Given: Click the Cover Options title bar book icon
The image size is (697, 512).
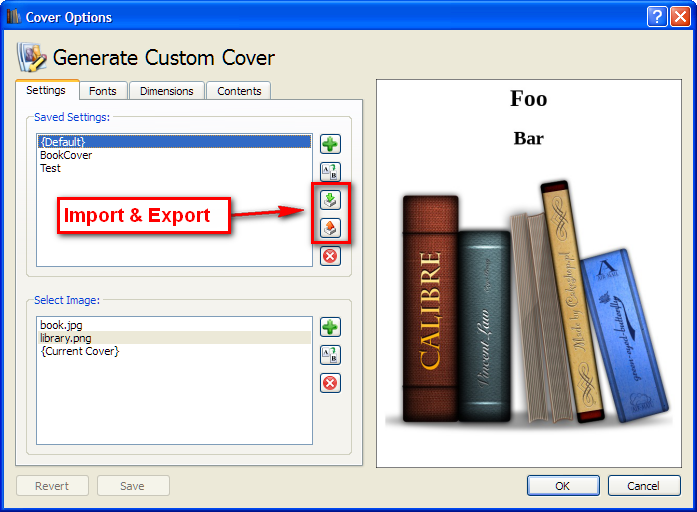Looking at the screenshot, I should pos(14,17).
